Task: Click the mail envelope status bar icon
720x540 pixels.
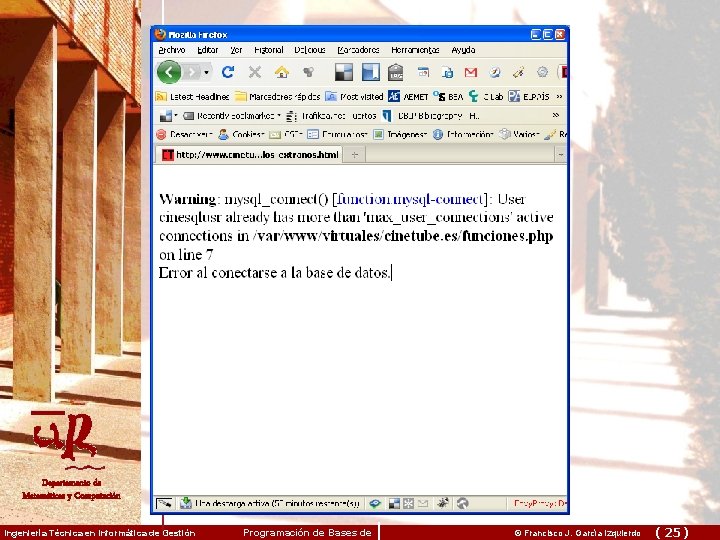Action: (x=423, y=504)
